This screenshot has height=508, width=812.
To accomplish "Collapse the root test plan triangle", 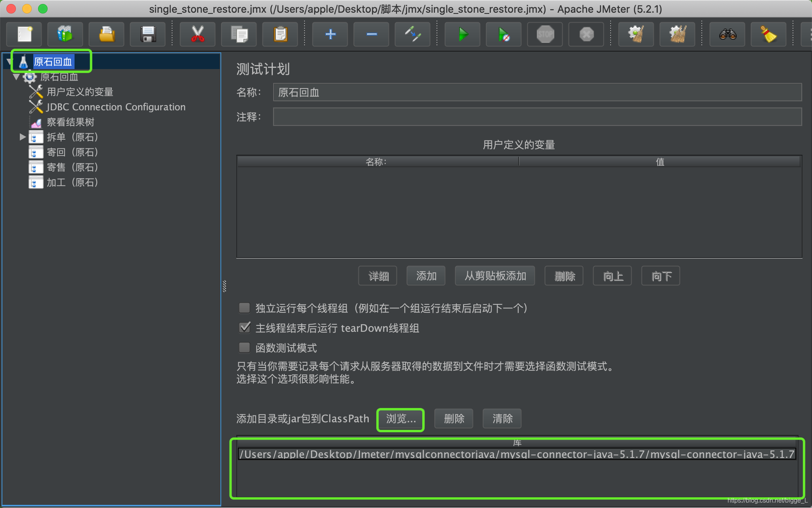I will (x=9, y=62).
